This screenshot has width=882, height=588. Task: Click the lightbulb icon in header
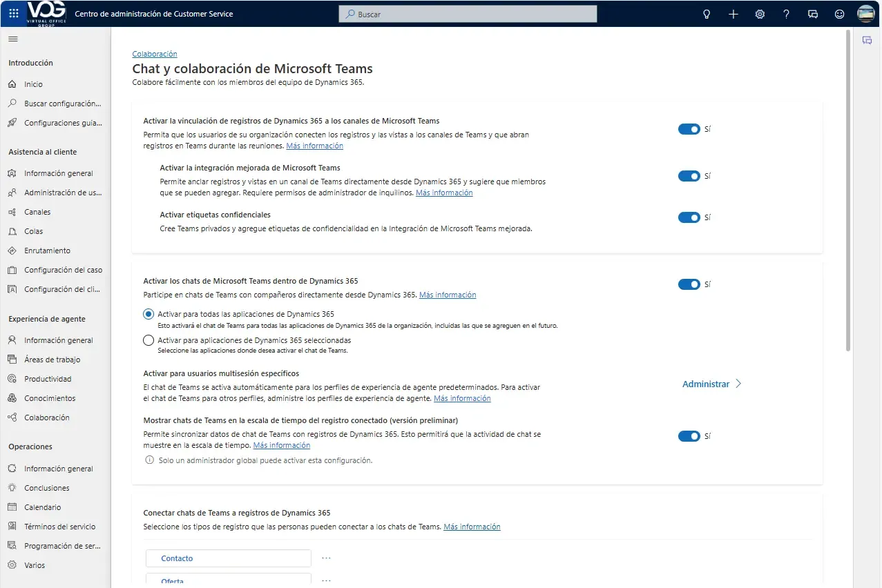[x=707, y=14]
